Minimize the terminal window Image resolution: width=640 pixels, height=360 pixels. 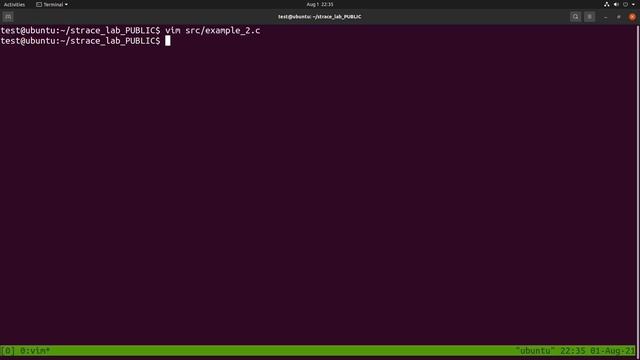tap(605, 17)
